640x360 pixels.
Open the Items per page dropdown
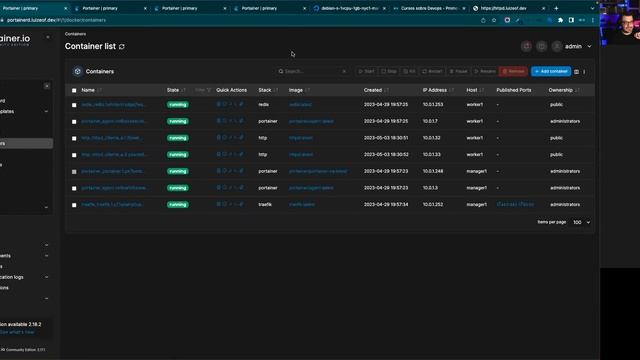(x=582, y=222)
